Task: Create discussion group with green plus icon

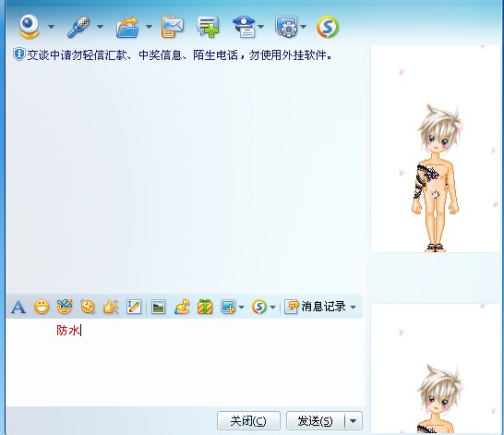Action: click(x=208, y=27)
